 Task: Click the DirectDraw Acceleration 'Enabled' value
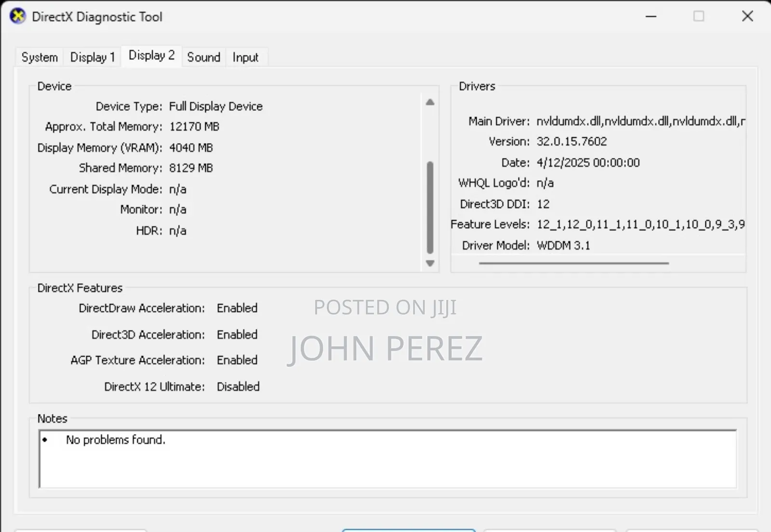[x=237, y=308]
